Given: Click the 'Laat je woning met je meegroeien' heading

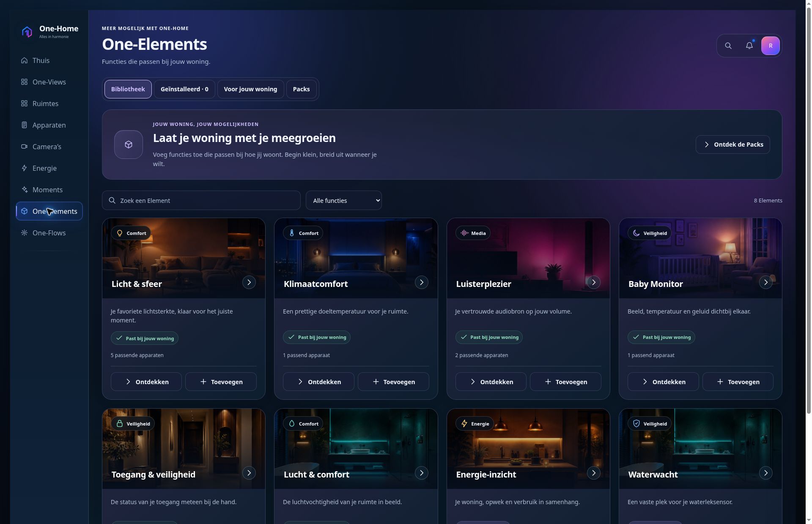Looking at the screenshot, I should coord(244,138).
